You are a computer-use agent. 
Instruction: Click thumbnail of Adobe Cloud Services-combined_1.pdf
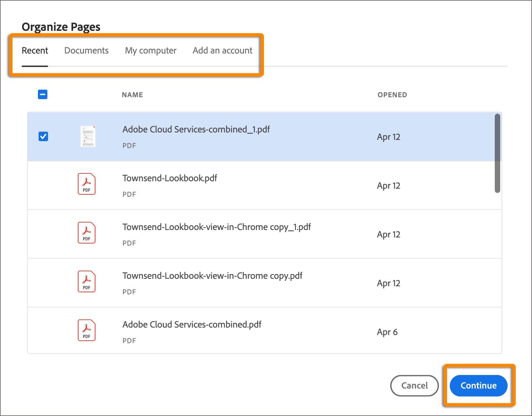click(x=88, y=137)
